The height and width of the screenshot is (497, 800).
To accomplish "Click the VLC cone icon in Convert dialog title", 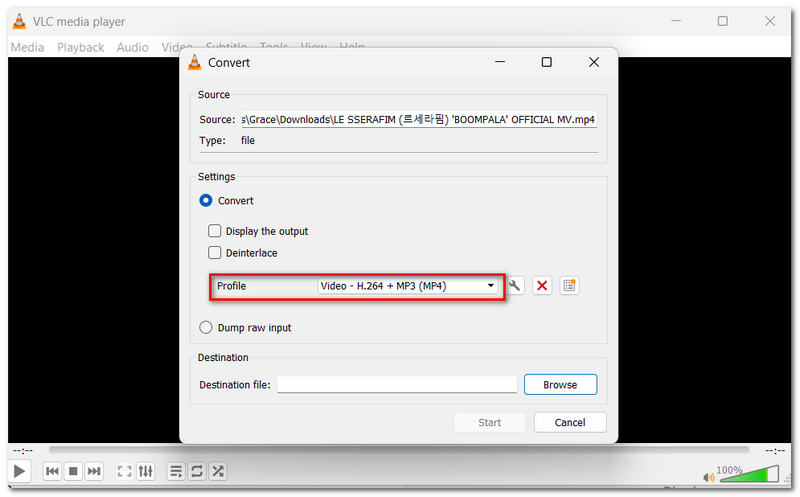I will coord(194,62).
